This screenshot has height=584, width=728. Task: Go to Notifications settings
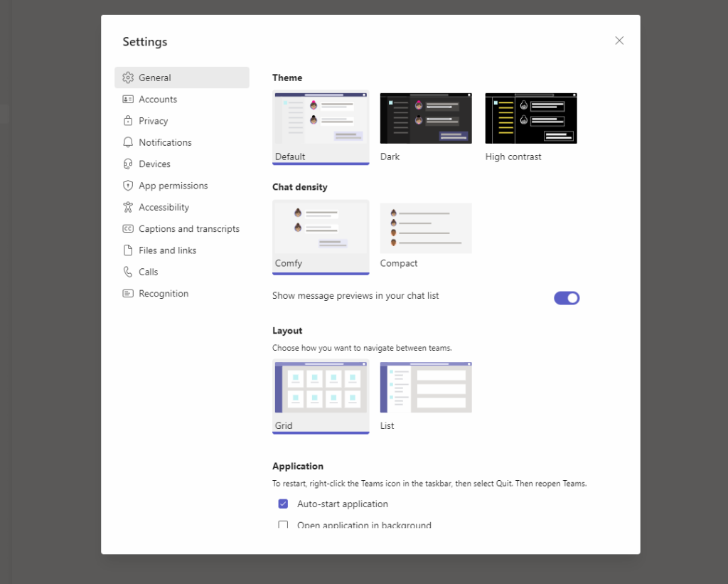(182, 142)
